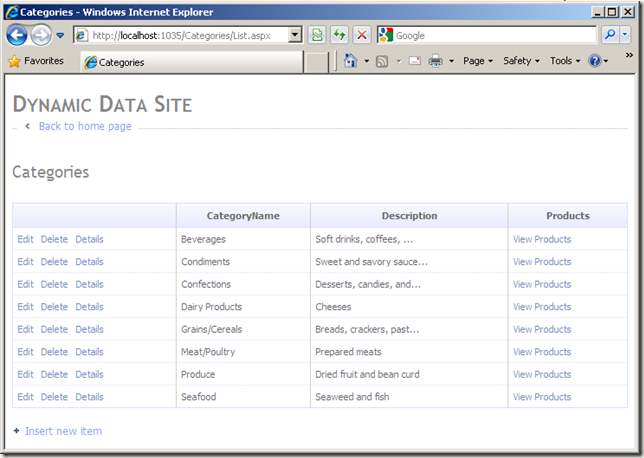The width and height of the screenshot is (644, 458).
Task: Click the Refresh page icon
Action: 339,35
